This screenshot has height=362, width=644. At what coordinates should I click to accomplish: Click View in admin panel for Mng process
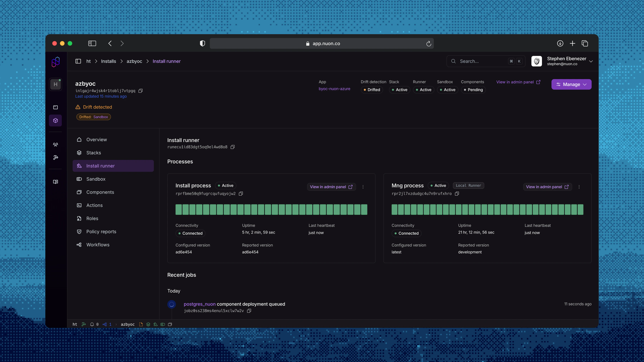pyautogui.click(x=547, y=187)
